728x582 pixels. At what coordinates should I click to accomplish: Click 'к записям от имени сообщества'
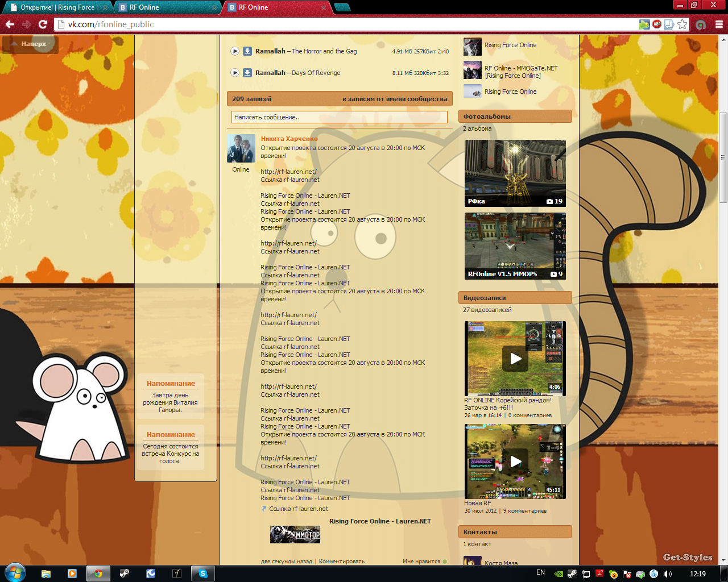click(395, 99)
